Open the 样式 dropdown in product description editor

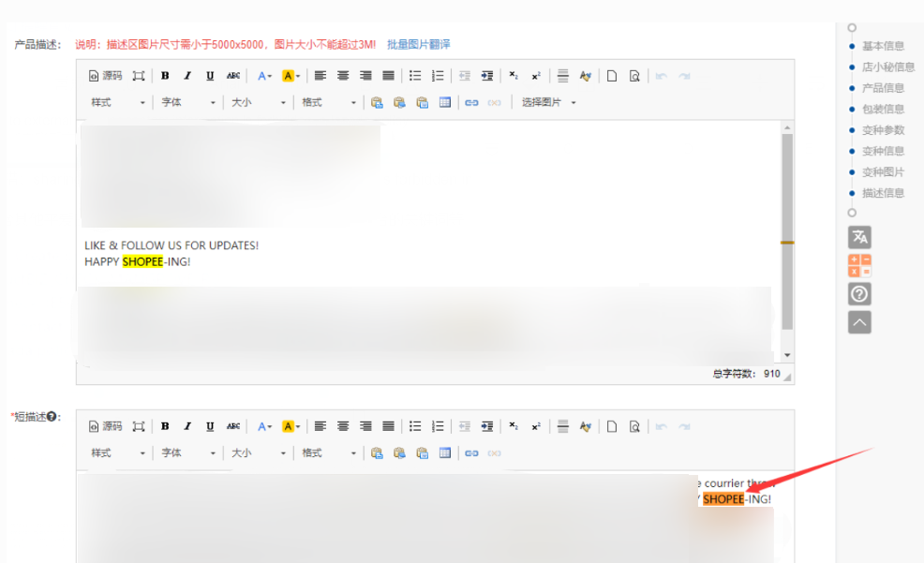click(x=117, y=103)
